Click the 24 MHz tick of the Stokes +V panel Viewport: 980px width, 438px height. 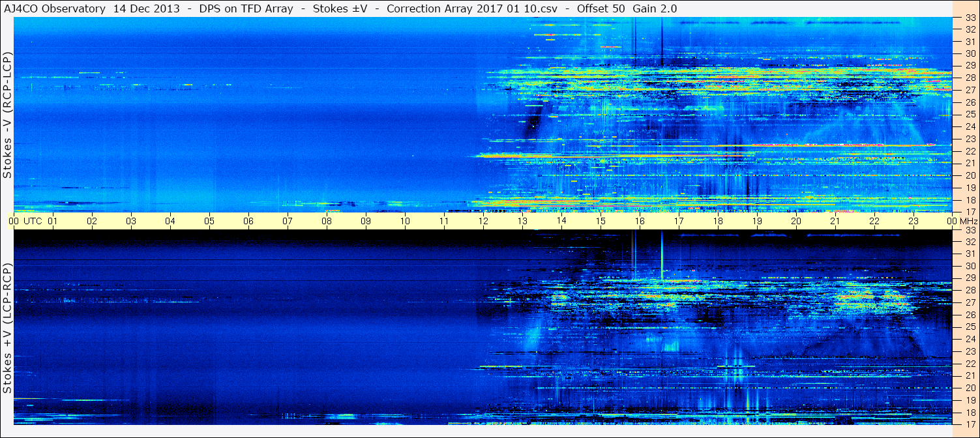(x=970, y=339)
